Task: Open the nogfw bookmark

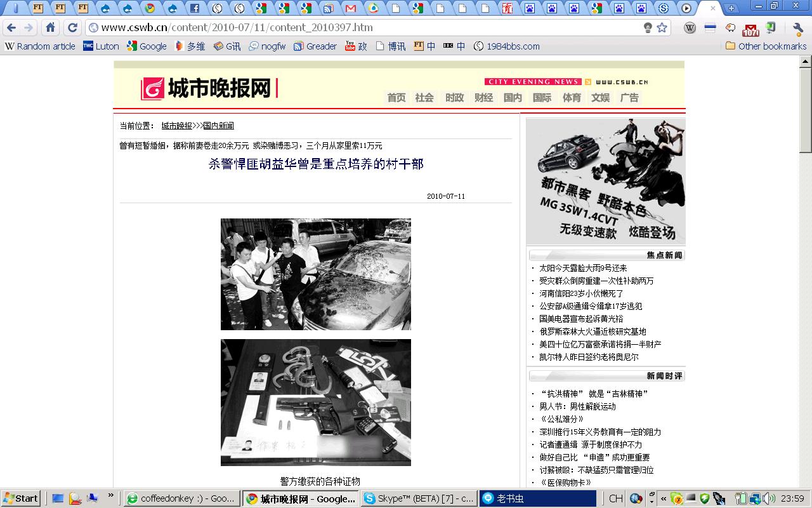Action: coord(267,46)
